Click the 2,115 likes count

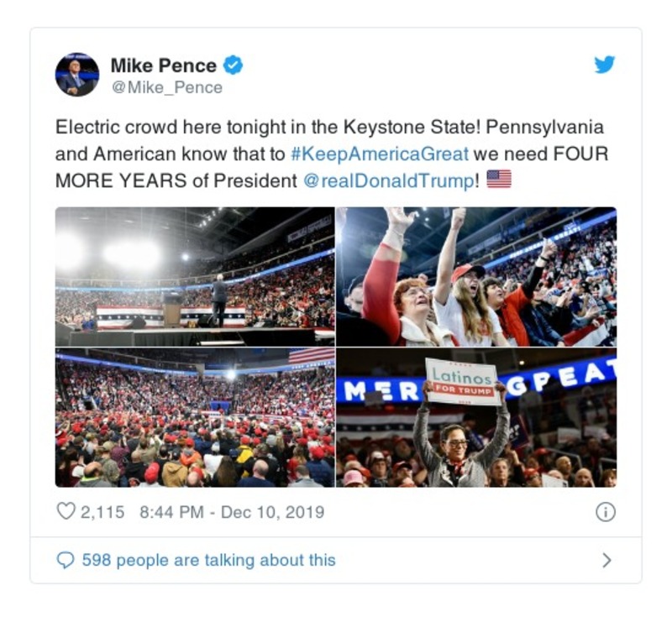click(x=103, y=512)
